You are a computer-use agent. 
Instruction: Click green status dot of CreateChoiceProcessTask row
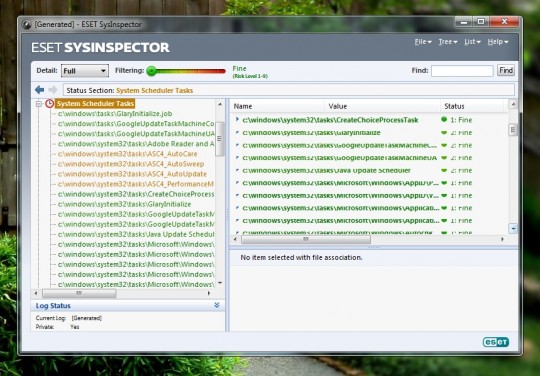pyautogui.click(x=444, y=119)
